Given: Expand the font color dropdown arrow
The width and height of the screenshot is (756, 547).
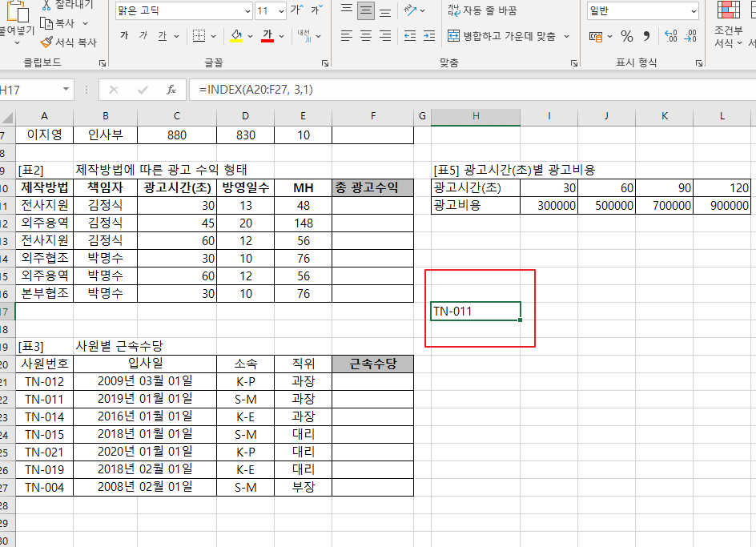Looking at the screenshot, I should pyautogui.click(x=282, y=36).
